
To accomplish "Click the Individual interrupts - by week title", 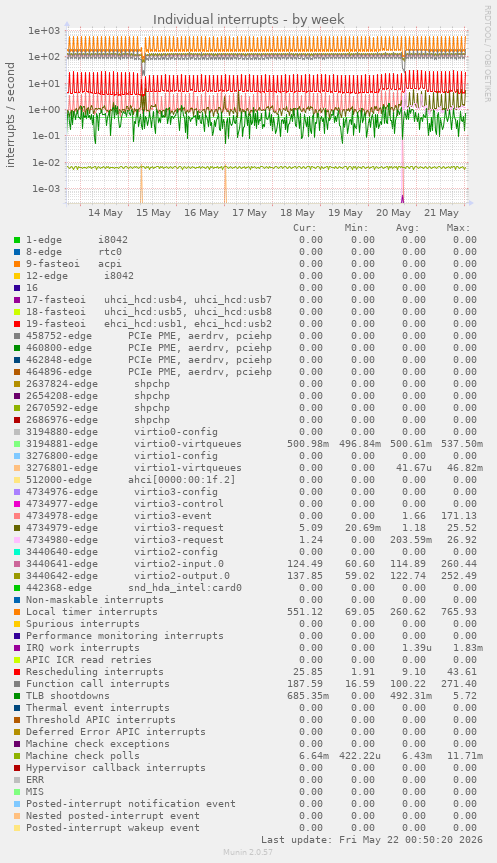I will [249, 19].
